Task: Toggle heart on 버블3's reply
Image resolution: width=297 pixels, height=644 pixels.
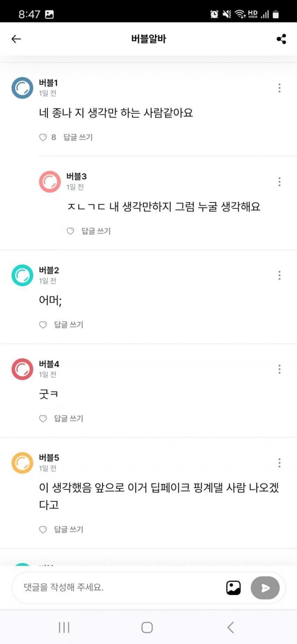Action: point(70,231)
